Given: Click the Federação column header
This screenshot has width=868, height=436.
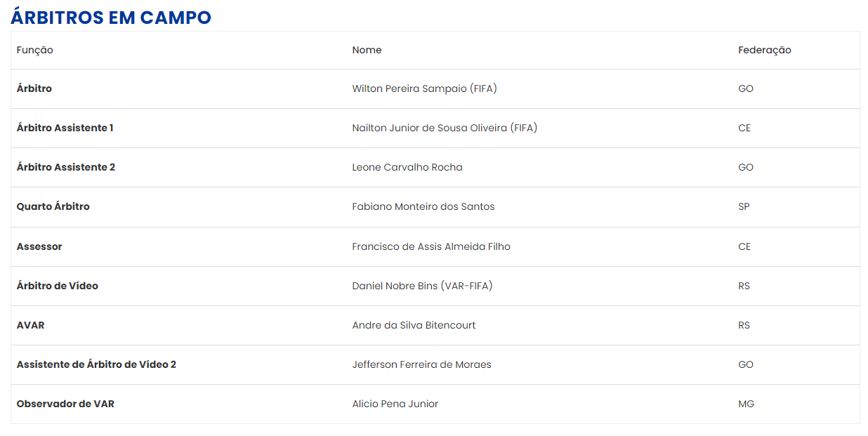Looking at the screenshot, I should [x=765, y=50].
